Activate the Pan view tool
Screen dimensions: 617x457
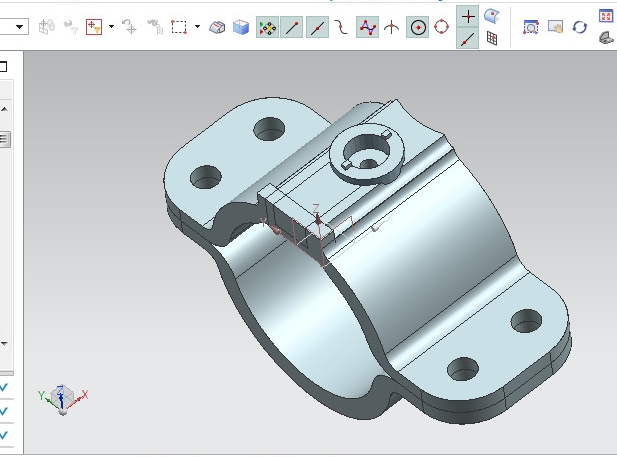click(x=555, y=27)
